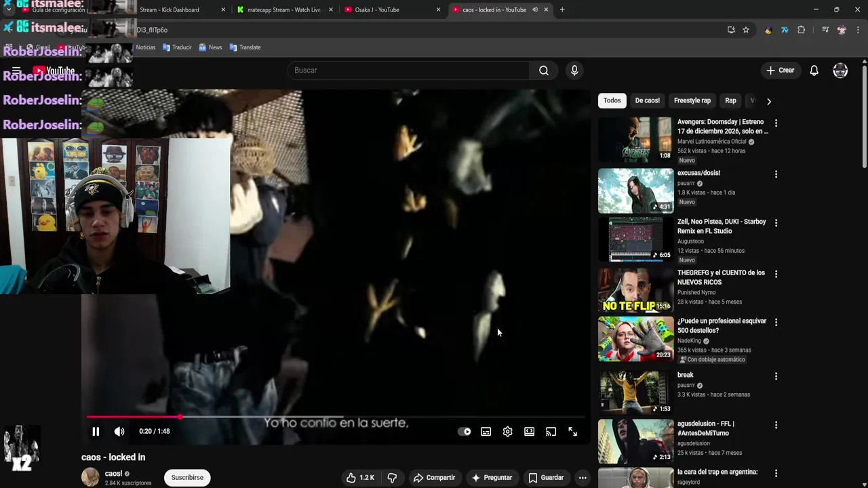This screenshot has height=488, width=868.
Task: Like the video with 1.2 K likes
Action: click(x=360, y=478)
